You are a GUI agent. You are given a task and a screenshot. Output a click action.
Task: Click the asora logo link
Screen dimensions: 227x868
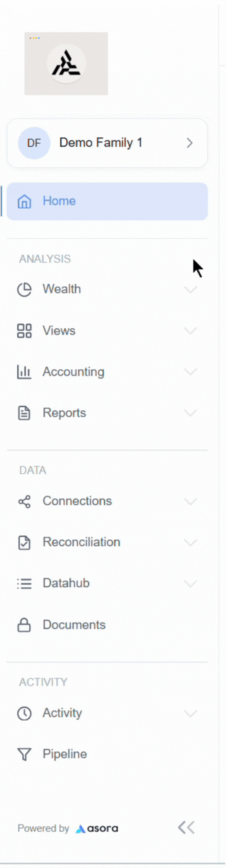click(97, 828)
